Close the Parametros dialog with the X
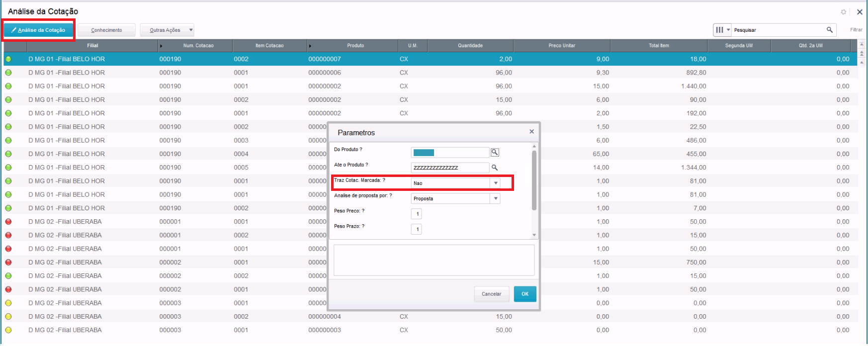 click(x=531, y=132)
